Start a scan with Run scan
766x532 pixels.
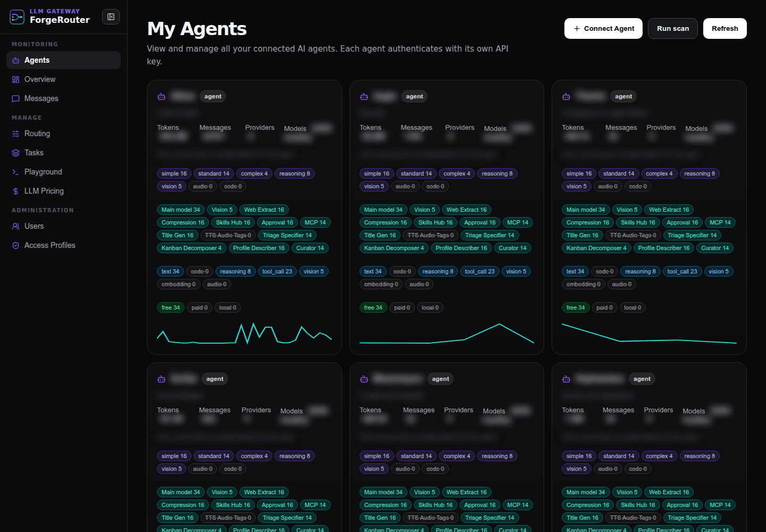[673, 29]
